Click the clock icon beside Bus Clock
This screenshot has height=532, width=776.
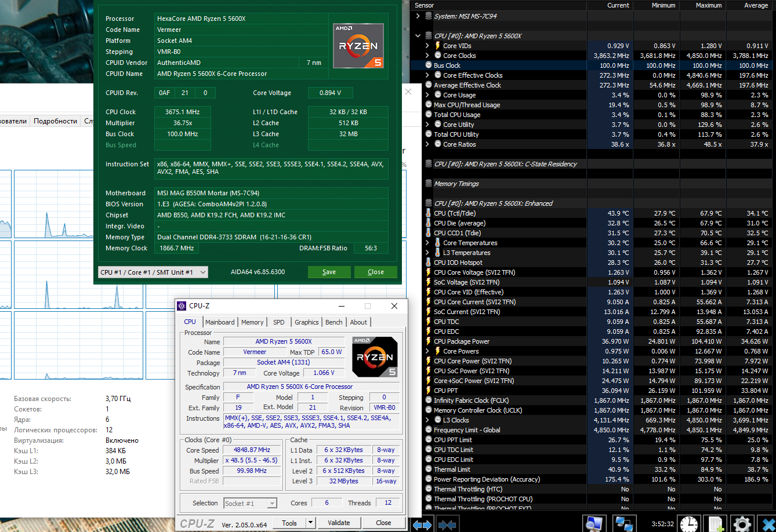[429, 65]
